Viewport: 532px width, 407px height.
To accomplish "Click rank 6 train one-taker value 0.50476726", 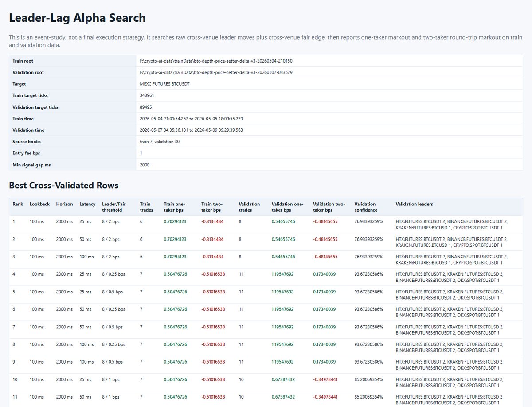I will coord(175,309).
